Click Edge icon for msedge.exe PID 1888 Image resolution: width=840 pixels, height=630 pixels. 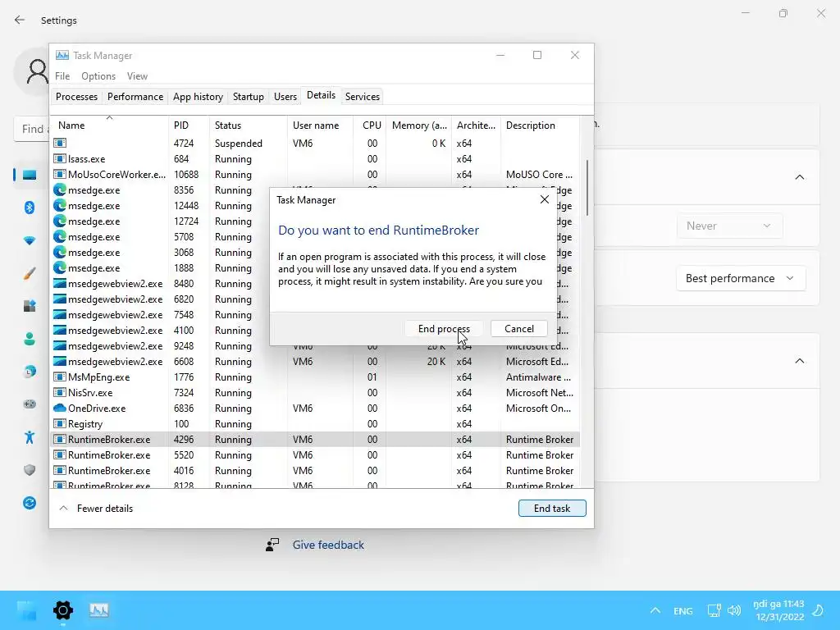tap(60, 267)
